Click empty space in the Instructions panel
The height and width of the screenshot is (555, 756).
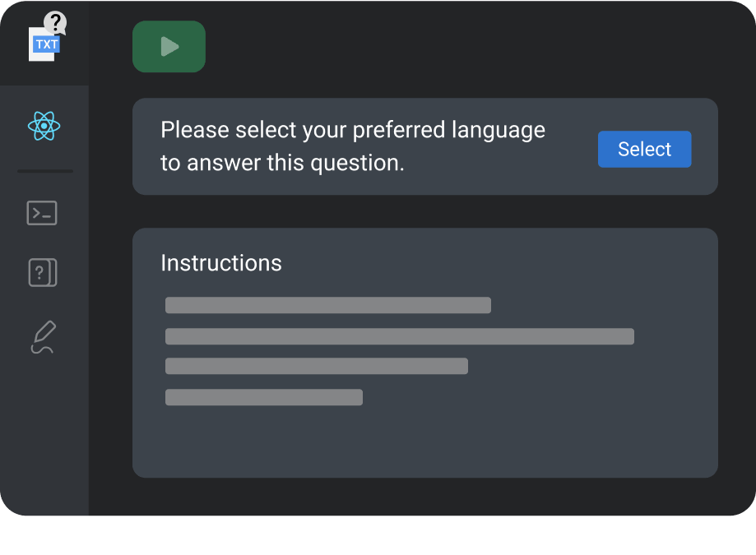[x=535, y=428]
